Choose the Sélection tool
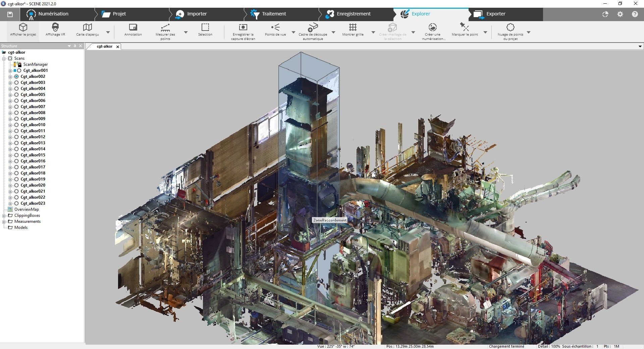The width and height of the screenshot is (644, 349). pos(205,30)
